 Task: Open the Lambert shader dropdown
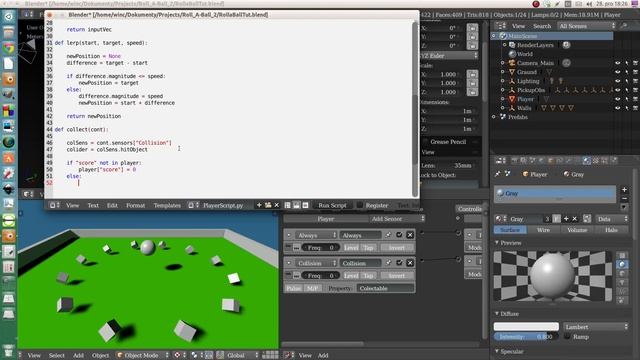[x=596, y=327]
